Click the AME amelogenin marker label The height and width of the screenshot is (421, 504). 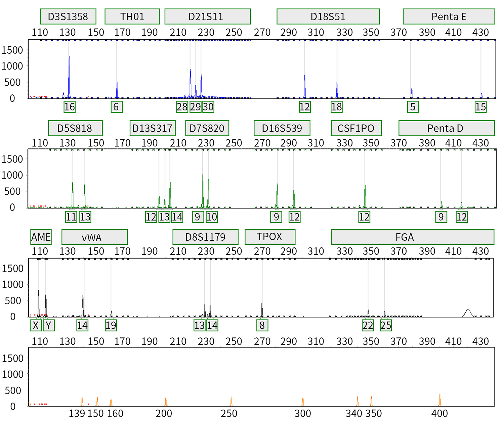click(41, 237)
